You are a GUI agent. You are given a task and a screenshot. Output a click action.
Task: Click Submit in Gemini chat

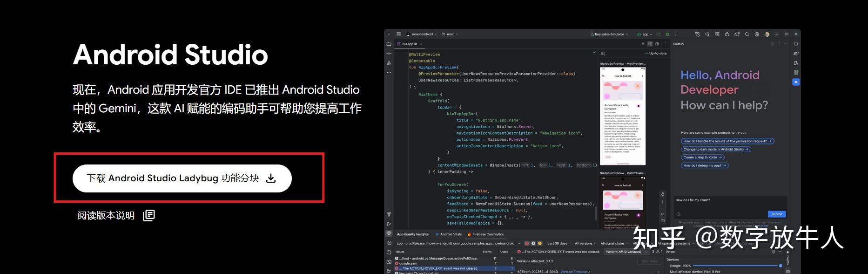click(777, 214)
